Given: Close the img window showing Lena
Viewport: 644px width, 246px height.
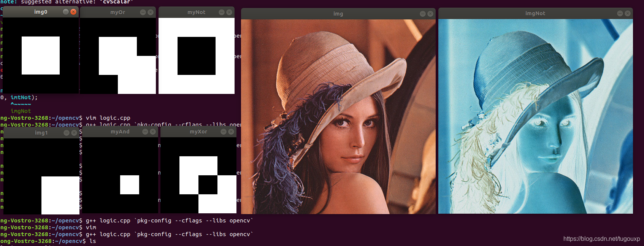Looking at the screenshot, I should tap(430, 14).
